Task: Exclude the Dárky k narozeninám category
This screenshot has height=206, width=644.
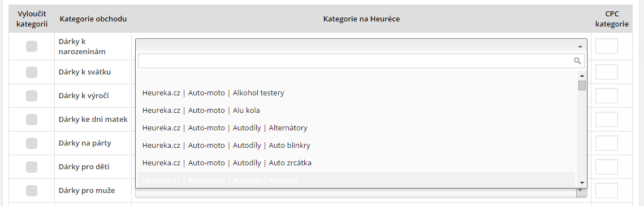Action: click(32, 46)
